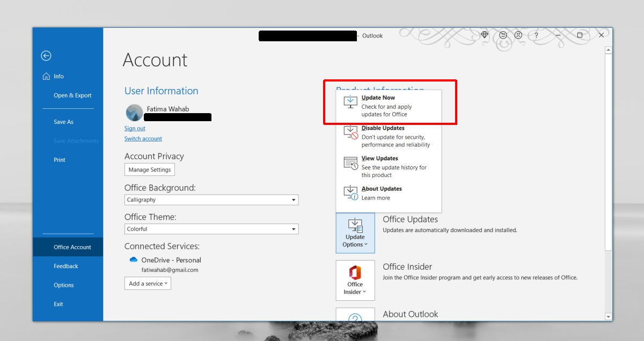Viewport: 644px width, 341px height.
Task: Open the Office Background dropdown
Action: (x=211, y=200)
